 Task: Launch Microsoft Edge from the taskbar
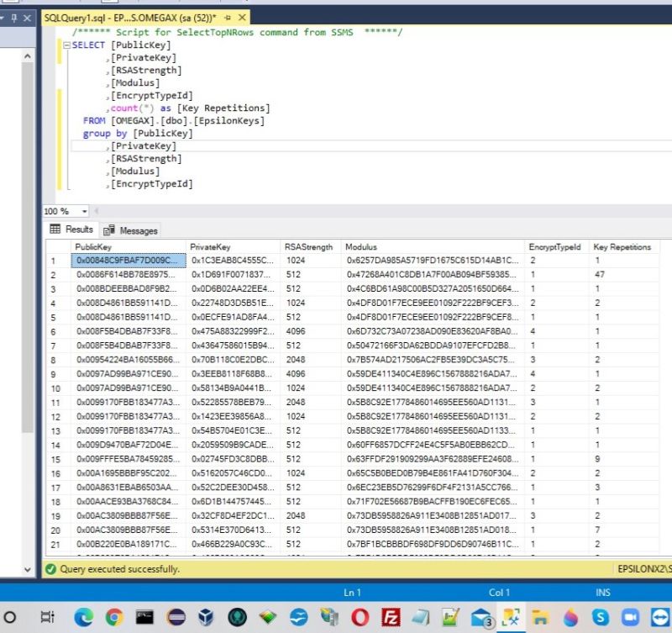(83, 617)
